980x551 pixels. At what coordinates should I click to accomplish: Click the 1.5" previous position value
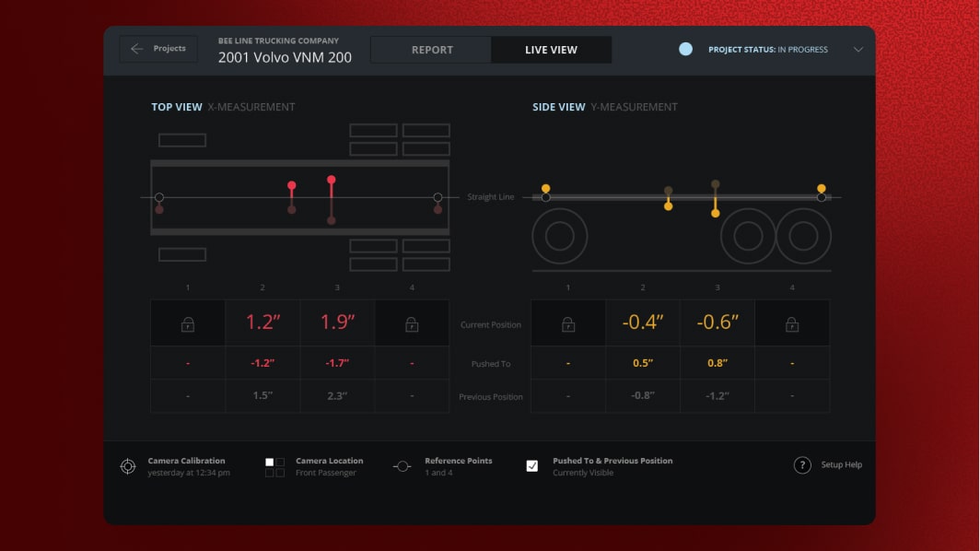(262, 395)
